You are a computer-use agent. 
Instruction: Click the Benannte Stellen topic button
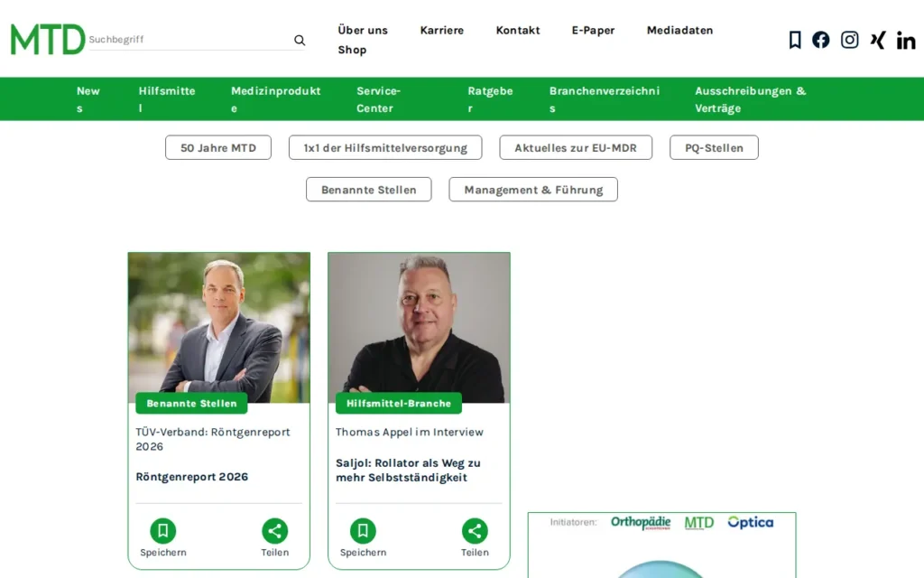tap(369, 190)
